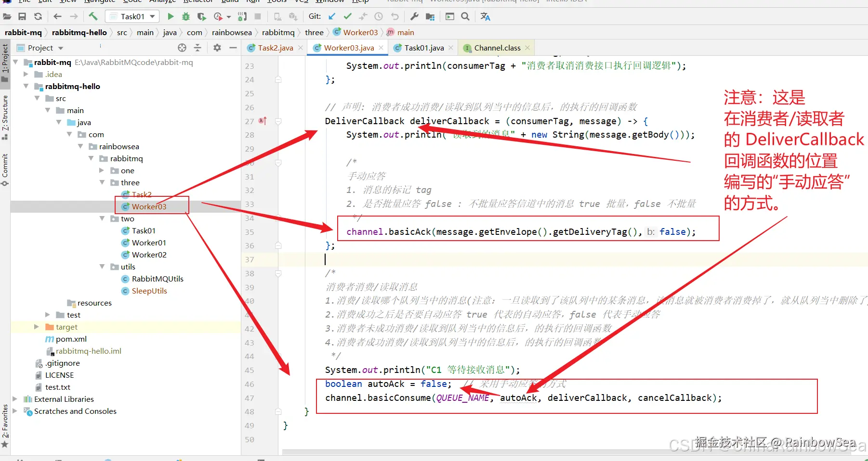Click the grey Stop square icon
This screenshot has width=868, height=461.
[258, 17]
